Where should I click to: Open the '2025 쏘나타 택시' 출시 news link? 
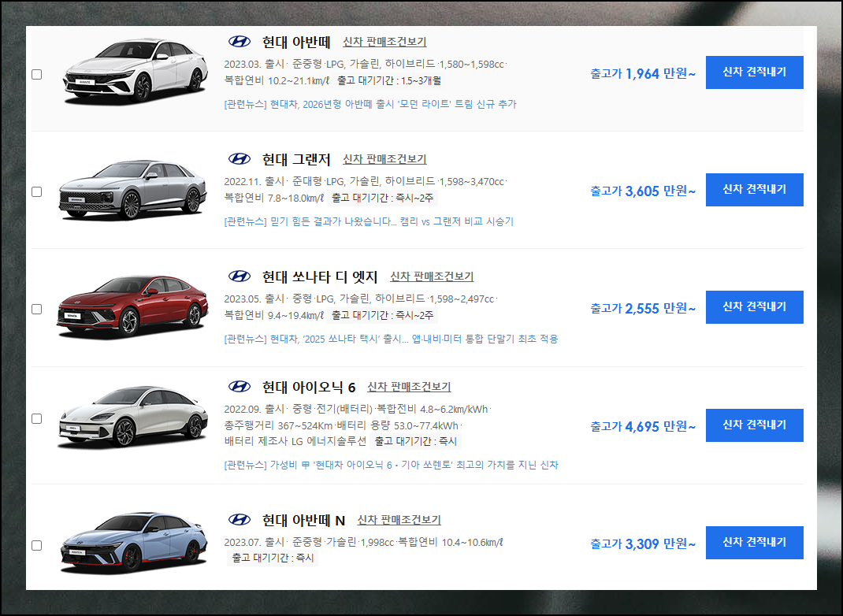391,339
